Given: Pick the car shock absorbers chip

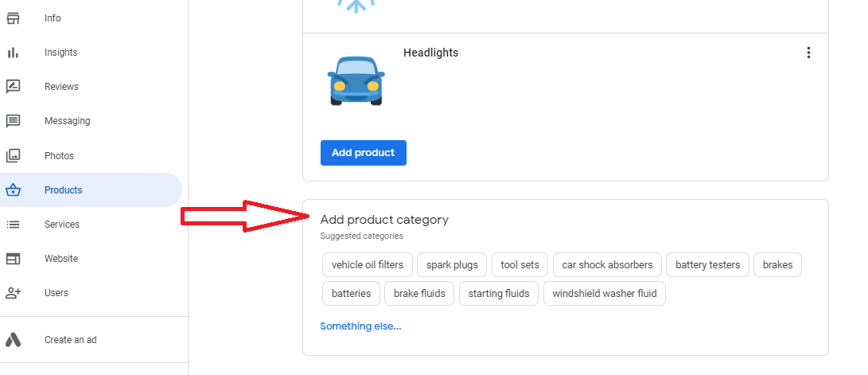Looking at the screenshot, I should coord(607,265).
